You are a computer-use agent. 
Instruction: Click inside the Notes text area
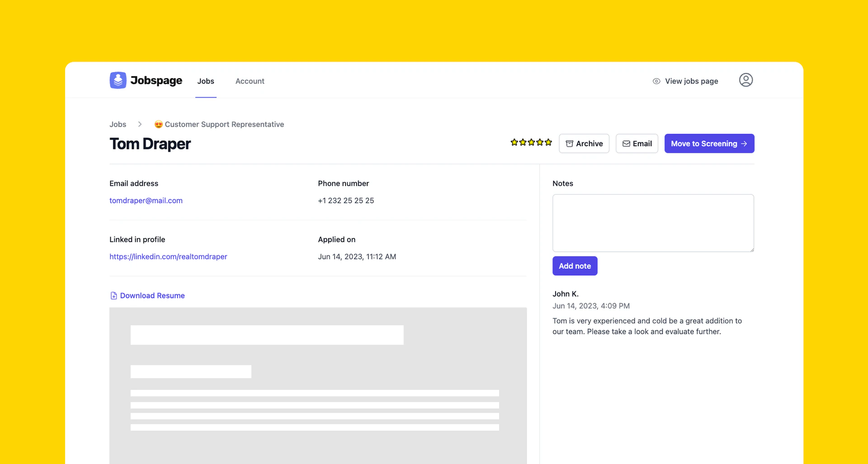[x=653, y=223]
